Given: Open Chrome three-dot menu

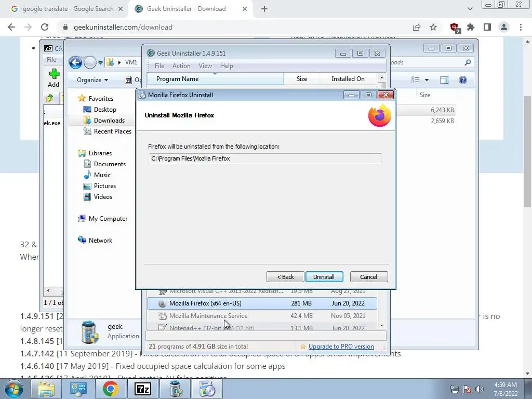Looking at the screenshot, I should coord(521,27).
